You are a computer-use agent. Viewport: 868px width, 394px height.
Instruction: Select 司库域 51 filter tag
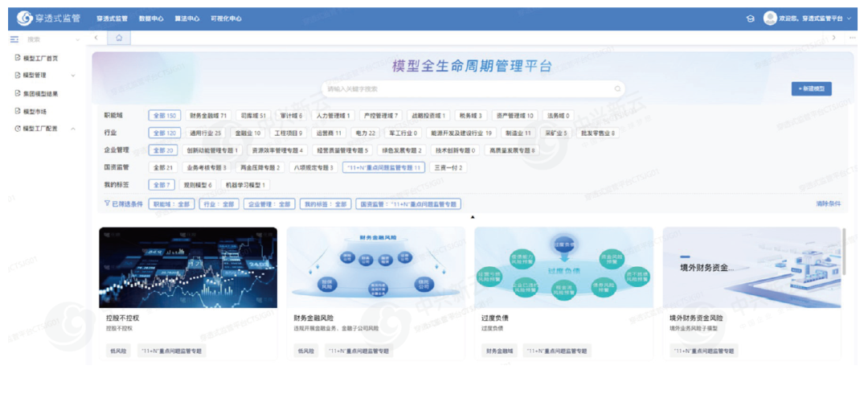point(253,116)
